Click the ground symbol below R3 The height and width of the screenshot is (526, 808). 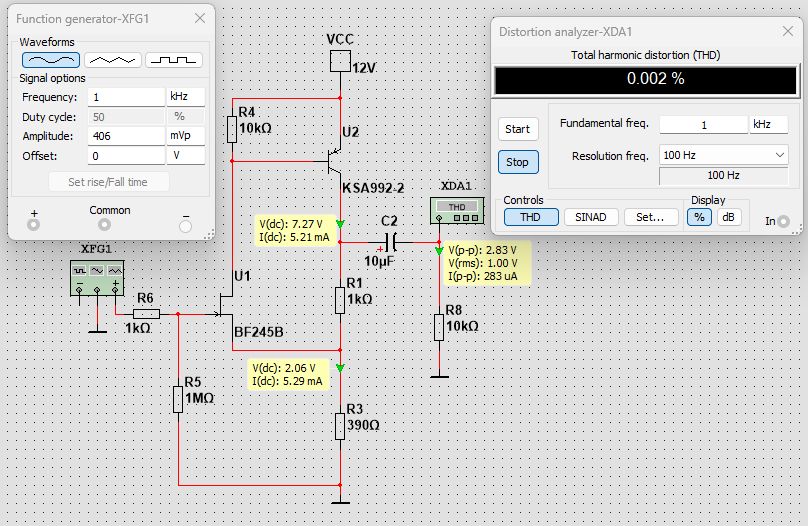pyautogui.click(x=340, y=501)
